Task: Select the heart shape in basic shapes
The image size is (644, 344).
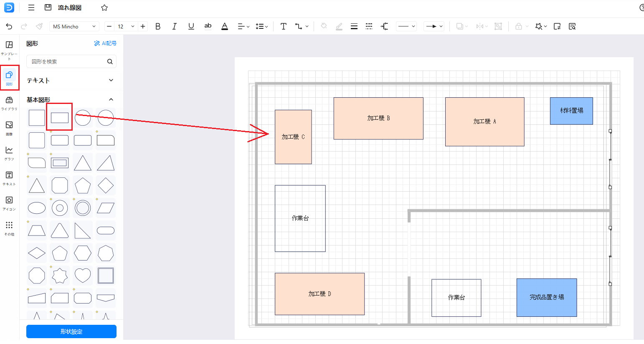Action: tap(83, 276)
